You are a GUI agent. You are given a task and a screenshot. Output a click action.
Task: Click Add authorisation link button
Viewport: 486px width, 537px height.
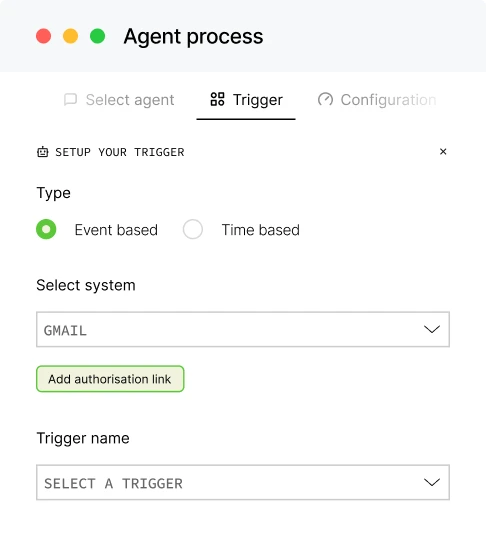pos(110,379)
